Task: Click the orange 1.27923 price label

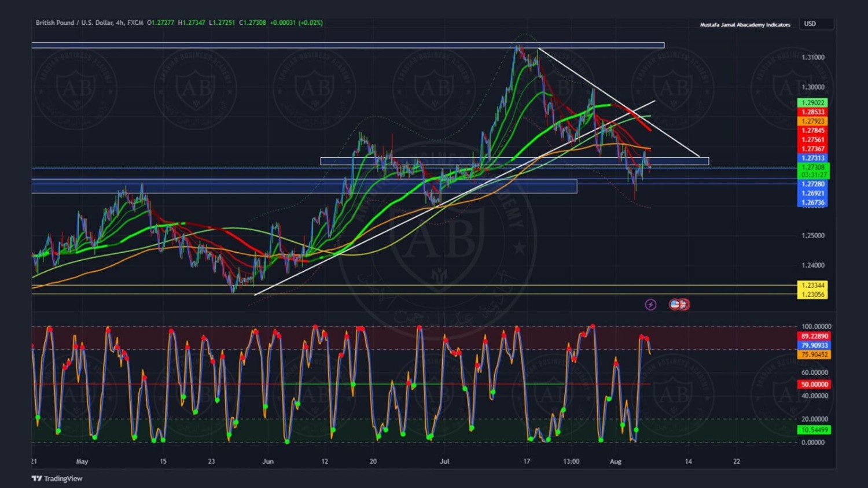Action: (812, 121)
